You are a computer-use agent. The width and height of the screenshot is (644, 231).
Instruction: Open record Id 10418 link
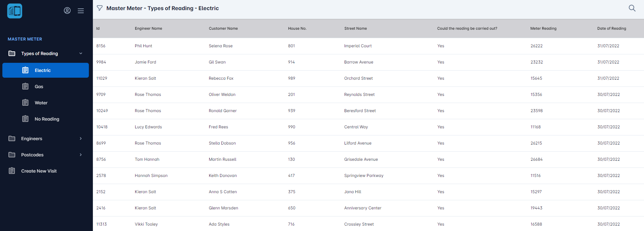point(102,127)
